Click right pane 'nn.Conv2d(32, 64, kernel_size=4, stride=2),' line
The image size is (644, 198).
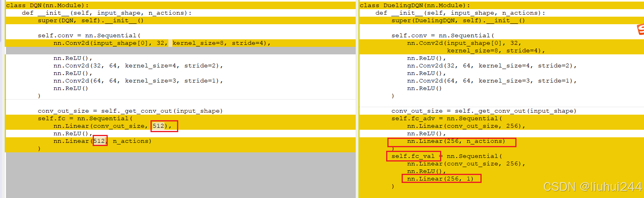[492, 66]
